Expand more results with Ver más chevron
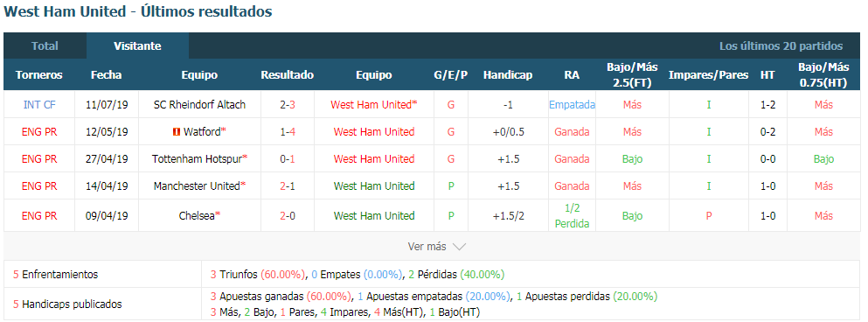868x322 pixels. coord(460,247)
